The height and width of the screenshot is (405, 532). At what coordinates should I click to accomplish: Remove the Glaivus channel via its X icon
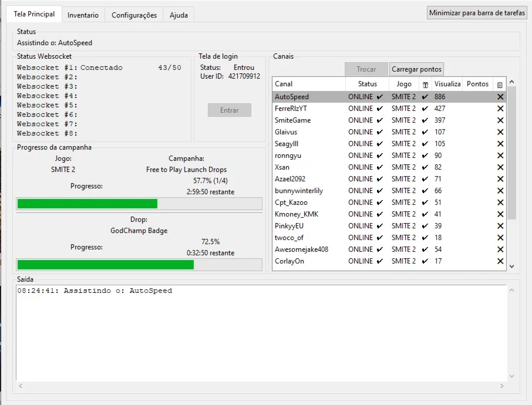(500, 132)
